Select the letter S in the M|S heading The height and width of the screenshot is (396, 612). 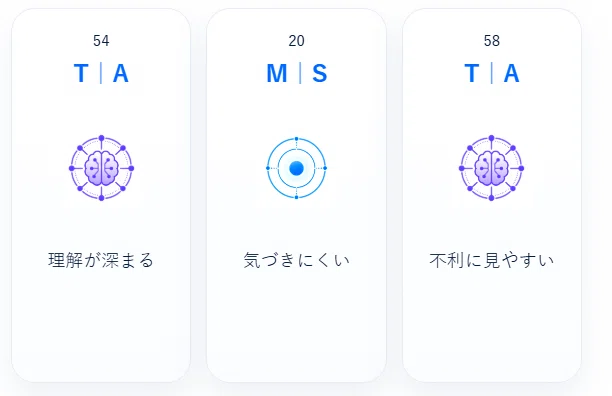click(x=320, y=73)
